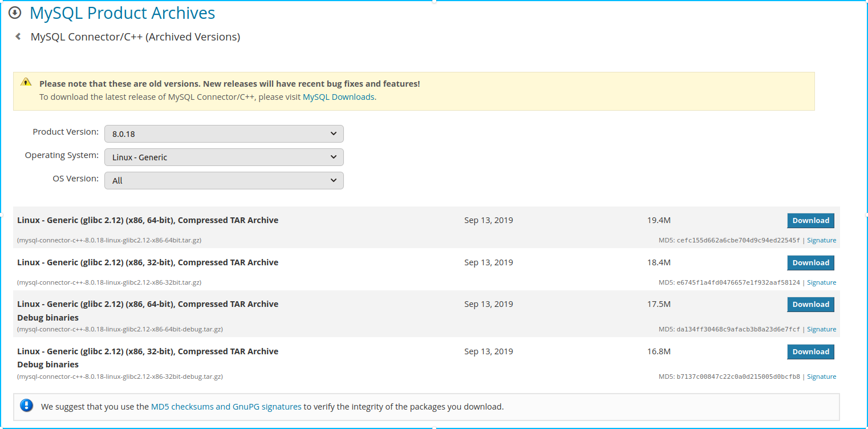868x429 pixels.
Task: Click the MySQL Connector/C++ (Archived Versions) title
Action: pos(135,37)
